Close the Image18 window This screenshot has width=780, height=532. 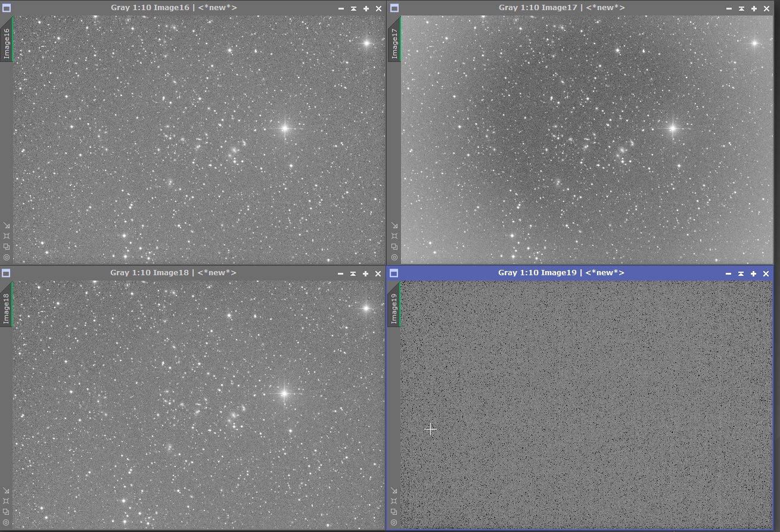tap(378, 273)
